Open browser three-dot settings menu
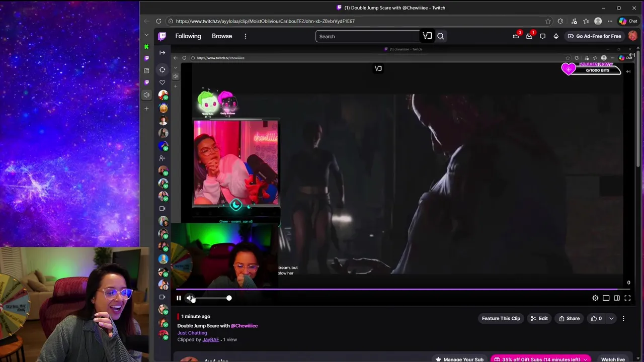 pyautogui.click(x=610, y=21)
